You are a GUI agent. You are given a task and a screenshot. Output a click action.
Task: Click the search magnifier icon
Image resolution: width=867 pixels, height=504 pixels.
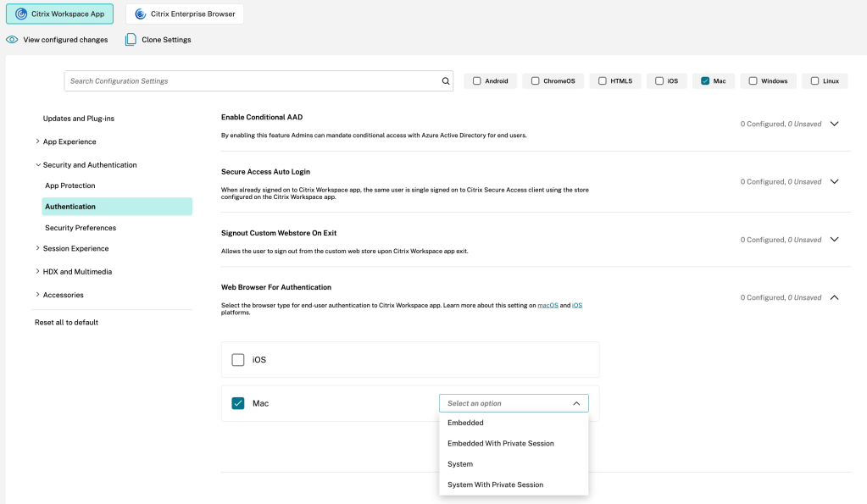coord(446,81)
